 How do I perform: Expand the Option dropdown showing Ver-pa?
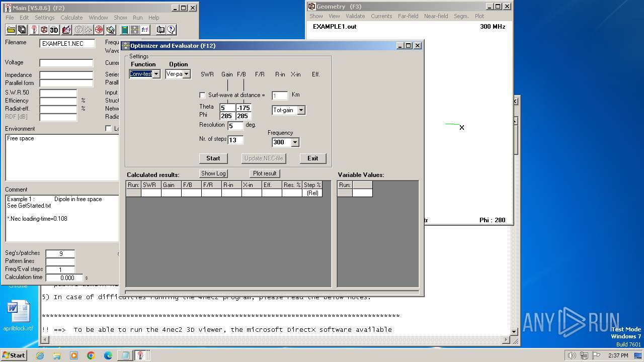186,74
